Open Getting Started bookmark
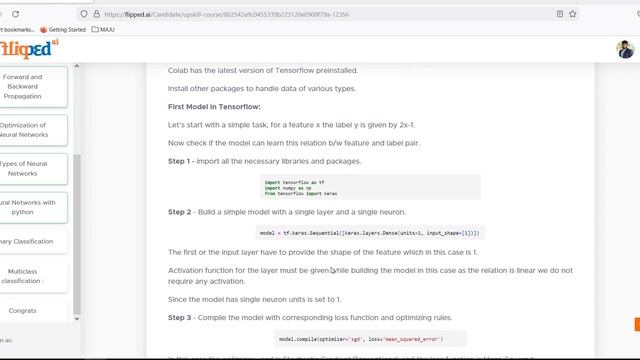This screenshot has width=640, height=360. [63, 29]
